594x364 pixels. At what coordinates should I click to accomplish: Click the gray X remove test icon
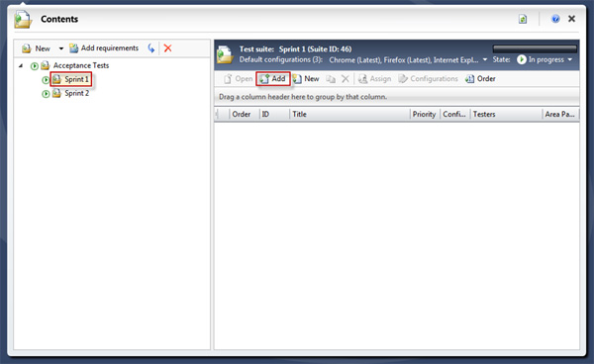[346, 79]
